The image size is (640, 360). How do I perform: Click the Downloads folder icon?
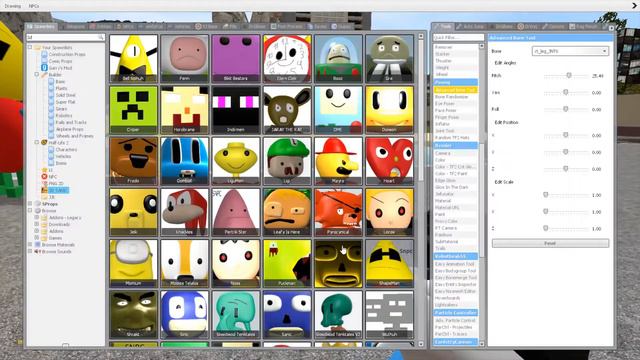pyautogui.click(x=44, y=224)
